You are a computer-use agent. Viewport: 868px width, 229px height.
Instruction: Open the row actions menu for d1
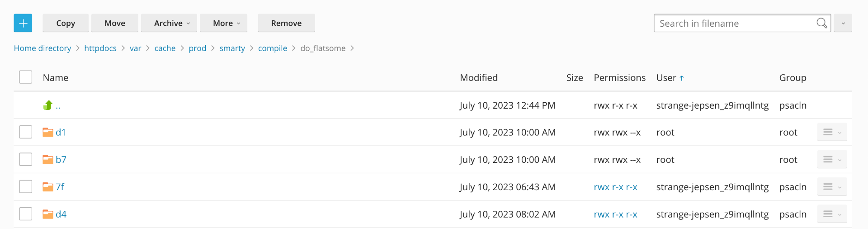point(831,132)
